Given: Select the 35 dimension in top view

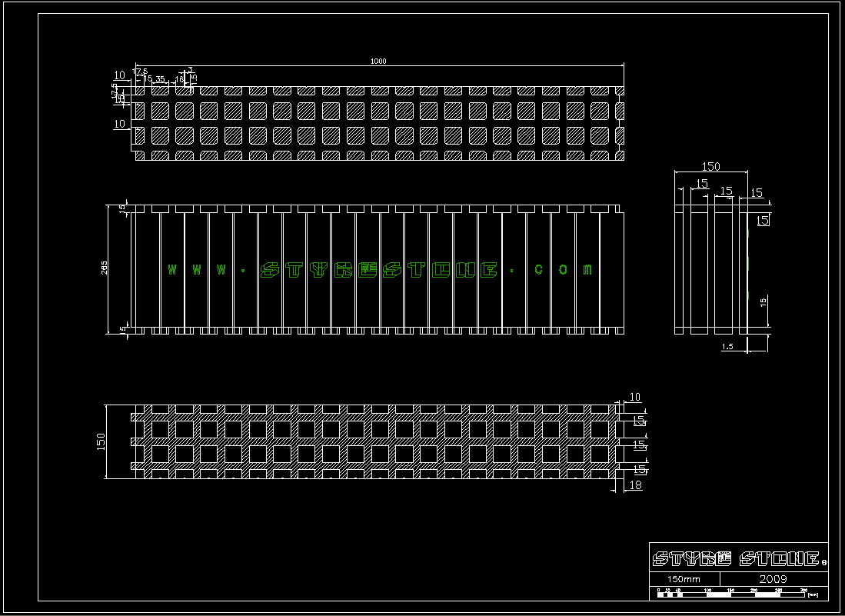Looking at the screenshot, I should tap(160, 79).
